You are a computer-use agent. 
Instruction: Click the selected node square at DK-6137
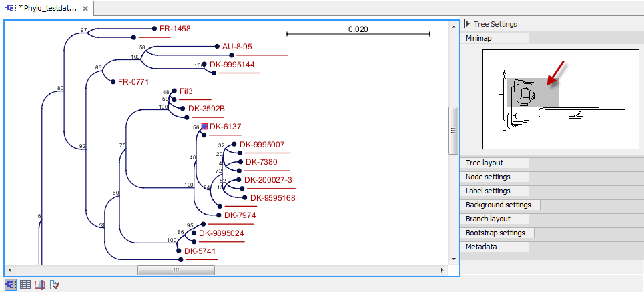click(x=204, y=126)
